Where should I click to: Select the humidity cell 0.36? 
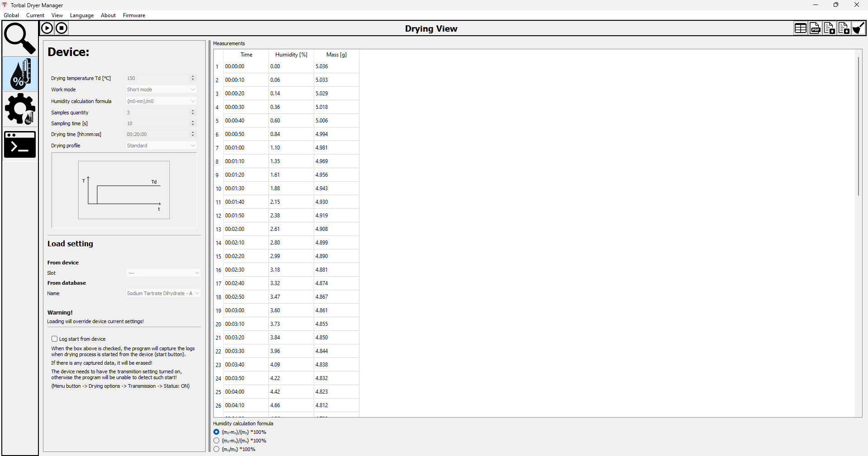[291, 107]
